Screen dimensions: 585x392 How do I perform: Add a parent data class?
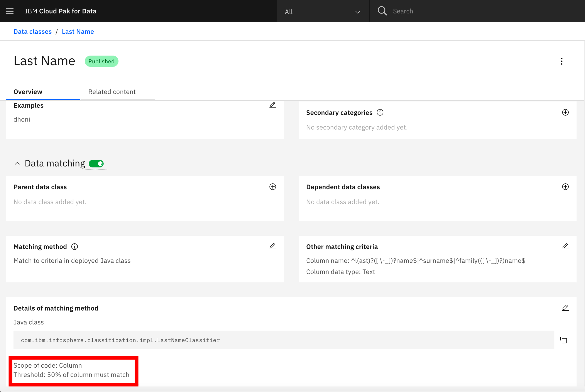click(x=272, y=187)
